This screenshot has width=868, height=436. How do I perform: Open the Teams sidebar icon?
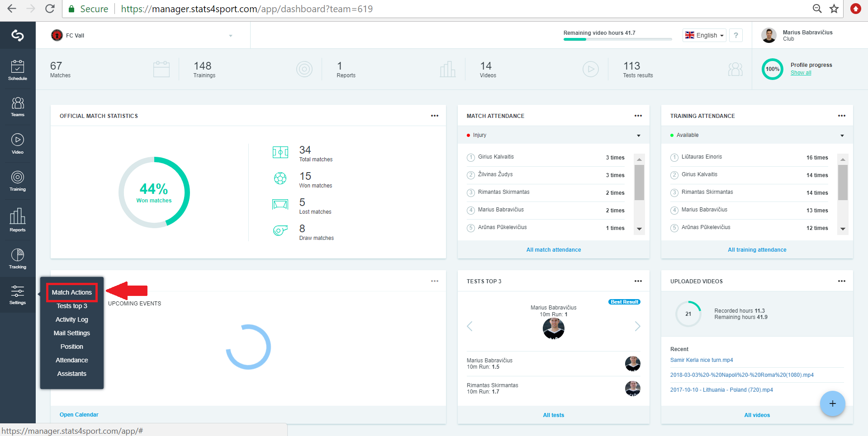[x=18, y=107]
